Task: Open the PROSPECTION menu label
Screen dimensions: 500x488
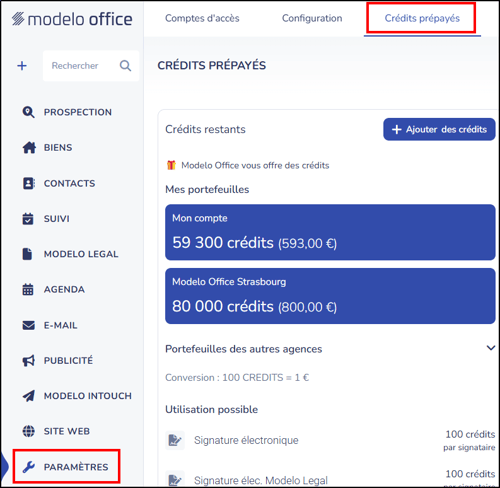Action: pos(78,112)
